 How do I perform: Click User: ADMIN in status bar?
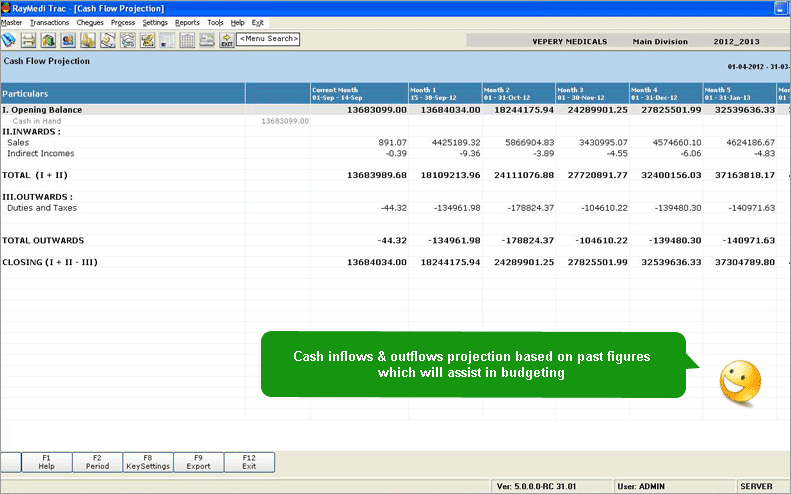pyautogui.click(x=641, y=486)
